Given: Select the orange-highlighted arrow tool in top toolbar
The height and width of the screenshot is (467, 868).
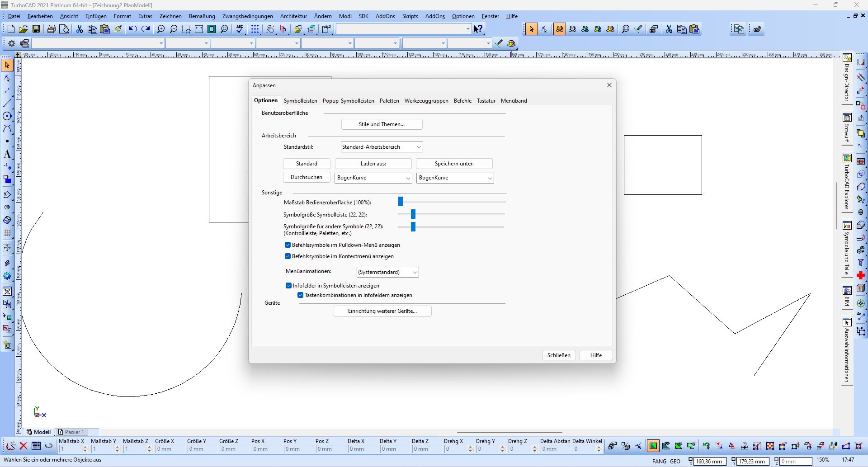Looking at the screenshot, I should (x=531, y=29).
